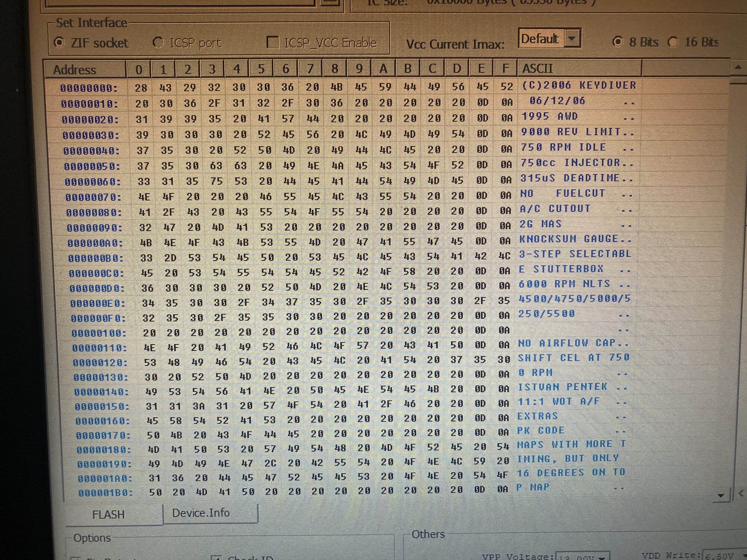Choose the 8 Bits radio button
Screen dimensions: 747x560
(x=618, y=42)
